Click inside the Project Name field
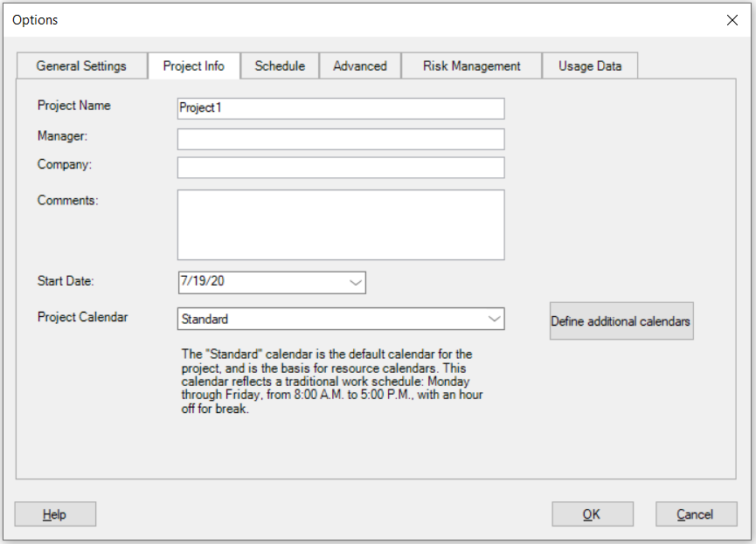This screenshot has height=544, width=756. click(341, 108)
